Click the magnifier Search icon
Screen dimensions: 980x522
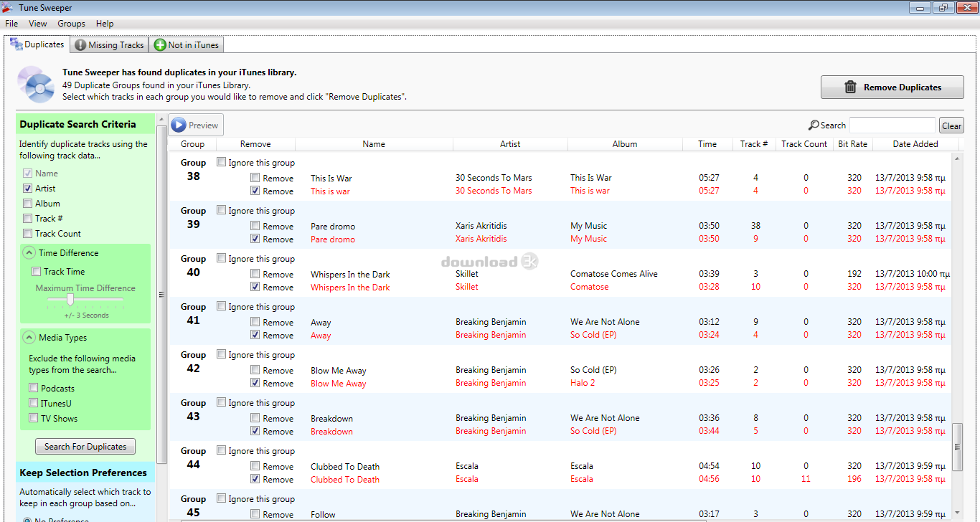(814, 125)
